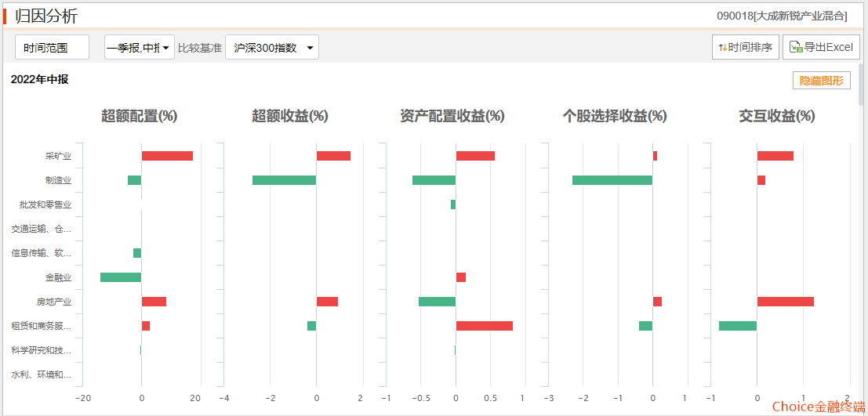
Task: Open the 沪深300指数 benchmark dropdown
Action: point(272,48)
